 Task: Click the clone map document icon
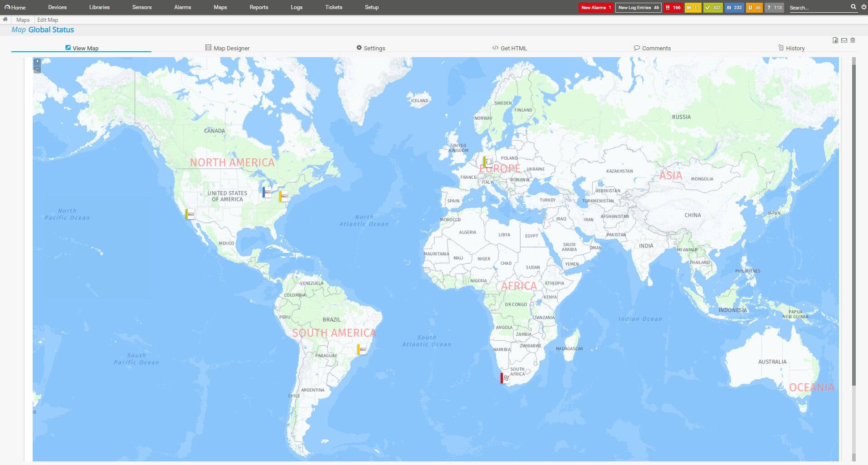pos(835,40)
